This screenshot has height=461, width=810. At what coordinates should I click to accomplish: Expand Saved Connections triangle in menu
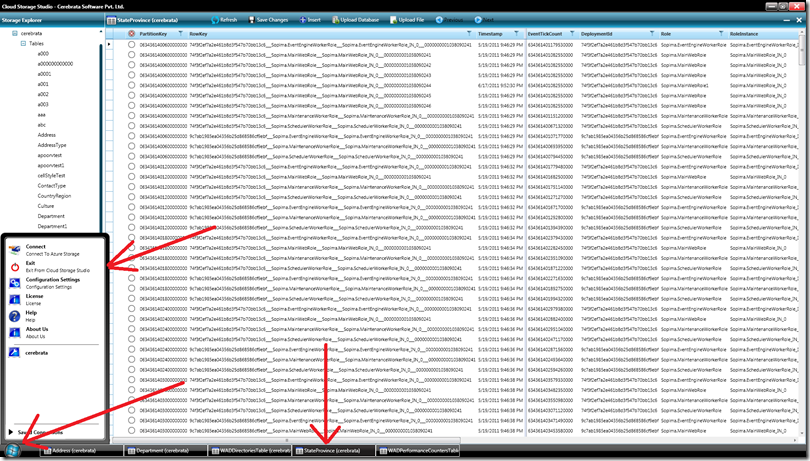coord(10,432)
